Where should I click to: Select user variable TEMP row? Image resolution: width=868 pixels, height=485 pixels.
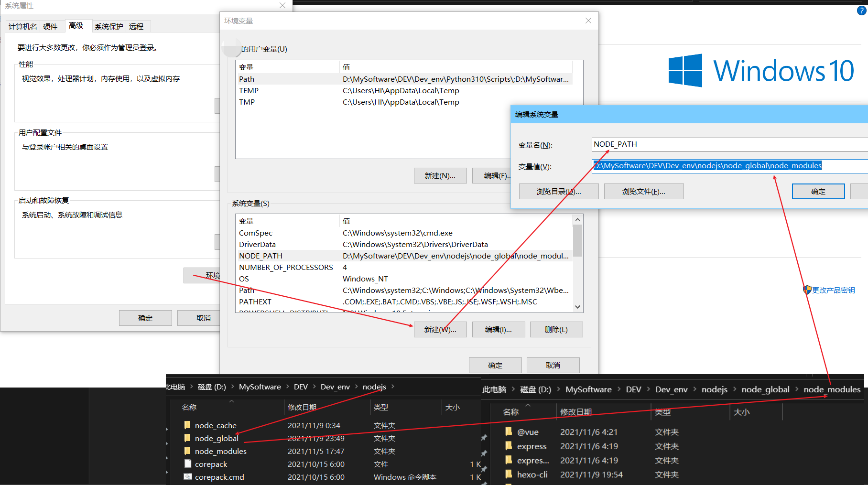[x=404, y=90]
